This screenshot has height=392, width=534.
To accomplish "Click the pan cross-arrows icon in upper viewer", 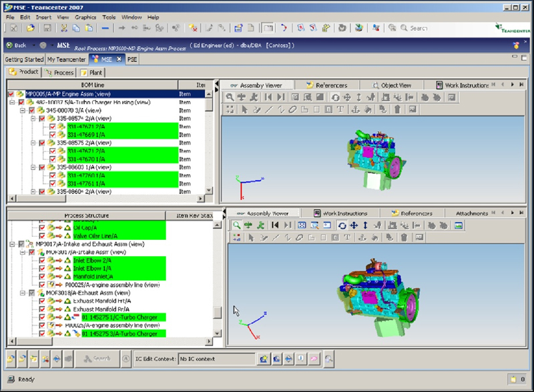I will 347,97.
